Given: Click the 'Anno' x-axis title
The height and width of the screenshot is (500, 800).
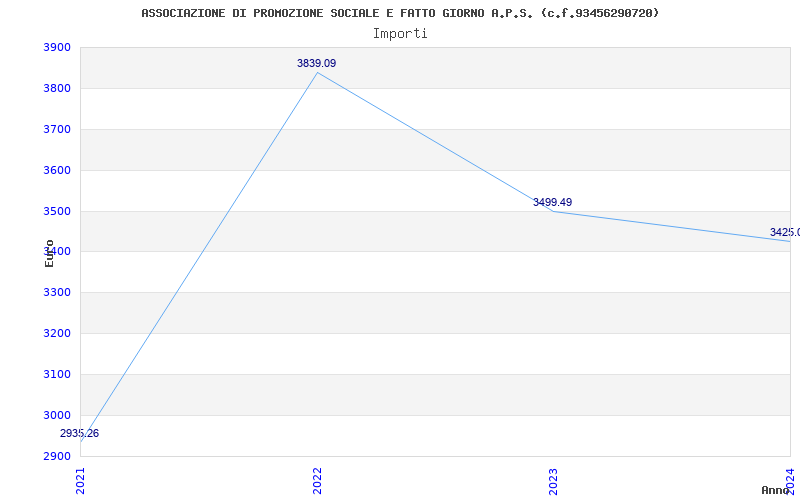Looking at the screenshot, I should 774,490.
